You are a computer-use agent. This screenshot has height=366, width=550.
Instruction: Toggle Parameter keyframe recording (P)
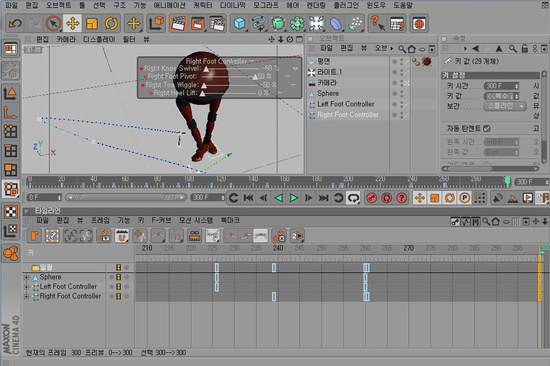click(465, 198)
